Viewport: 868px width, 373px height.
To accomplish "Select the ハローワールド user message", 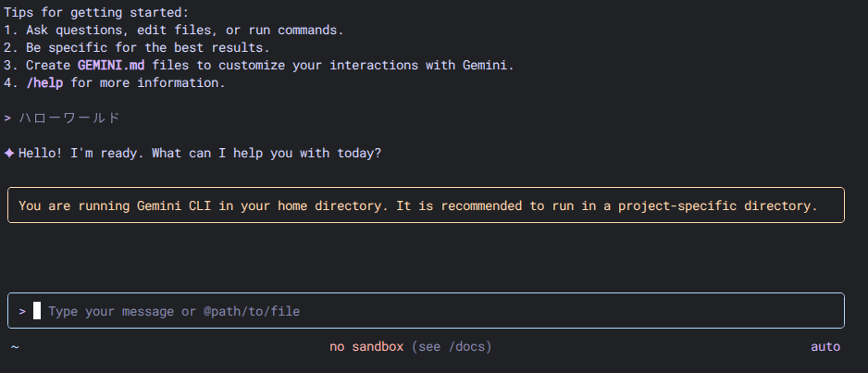I will point(69,118).
